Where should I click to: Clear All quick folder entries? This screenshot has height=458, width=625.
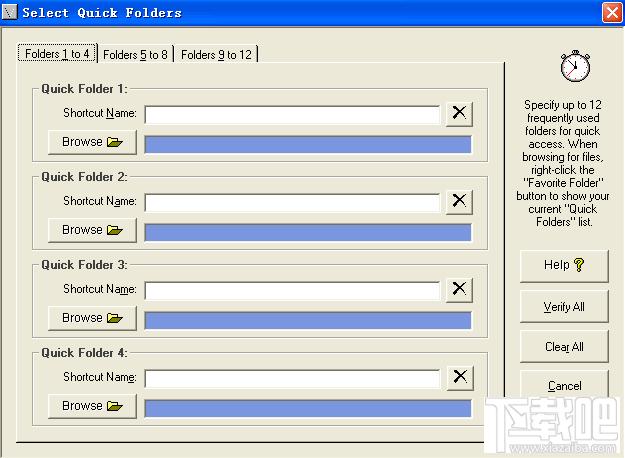(564, 346)
